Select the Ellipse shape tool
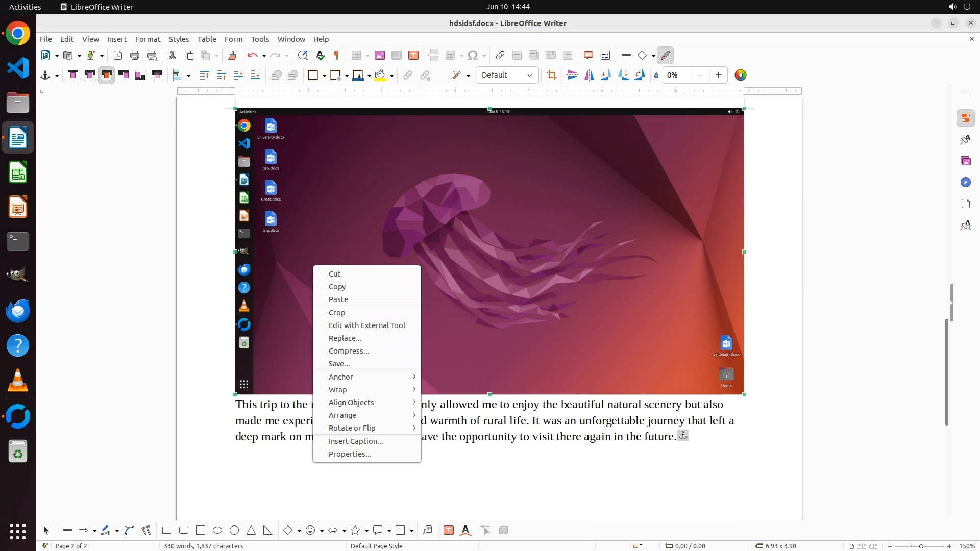 [217, 531]
